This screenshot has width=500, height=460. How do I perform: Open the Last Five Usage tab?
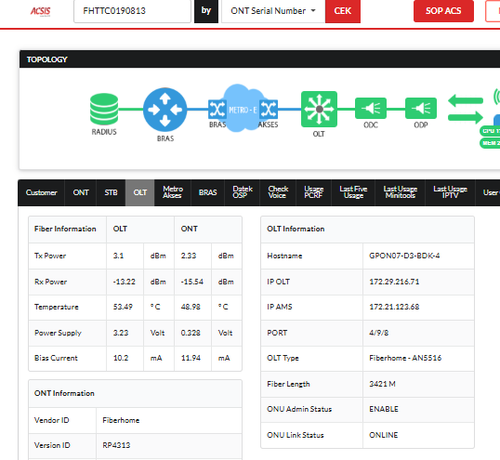click(353, 193)
